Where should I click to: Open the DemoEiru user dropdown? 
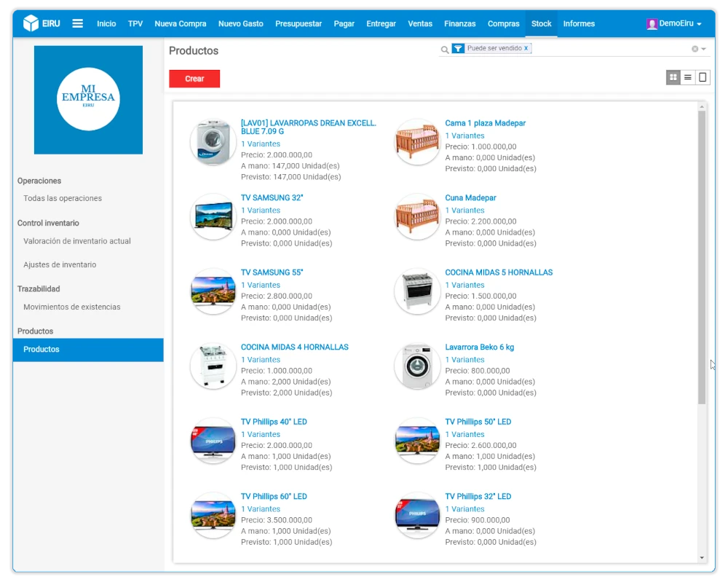point(674,24)
